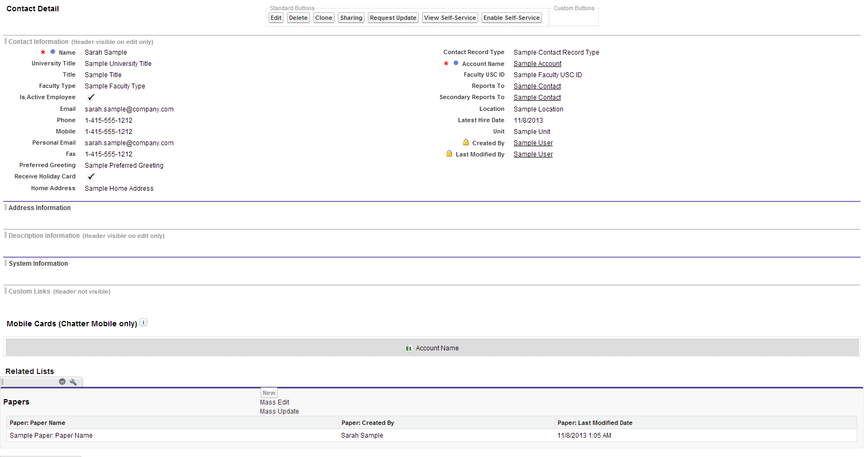Click the Papers related list title
868x457 pixels.
(x=16, y=402)
